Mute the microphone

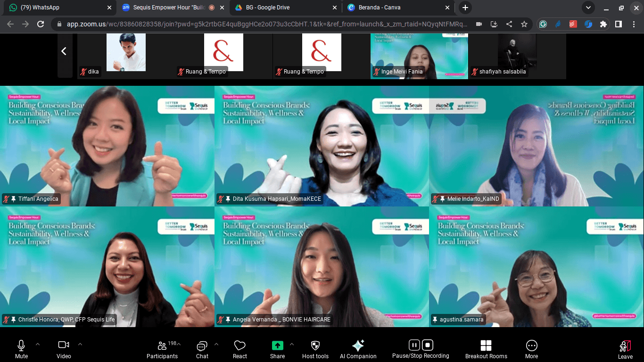click(x=21, y=349)
